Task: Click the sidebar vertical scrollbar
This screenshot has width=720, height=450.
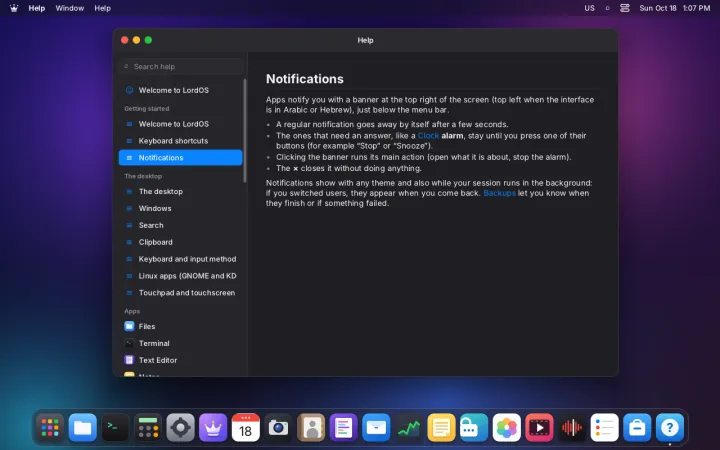Action: 245,131
